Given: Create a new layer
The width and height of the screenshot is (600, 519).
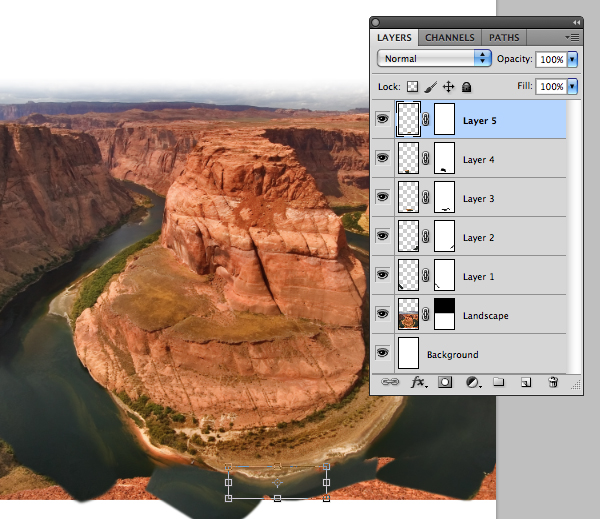Looking at the screenshot, I should (x=526, y=382).
